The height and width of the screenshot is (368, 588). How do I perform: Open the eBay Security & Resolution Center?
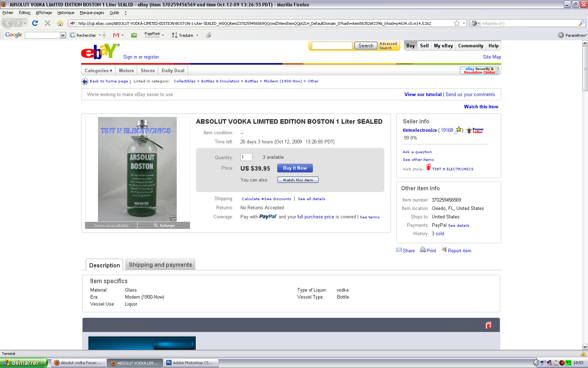tap(479, 70)
